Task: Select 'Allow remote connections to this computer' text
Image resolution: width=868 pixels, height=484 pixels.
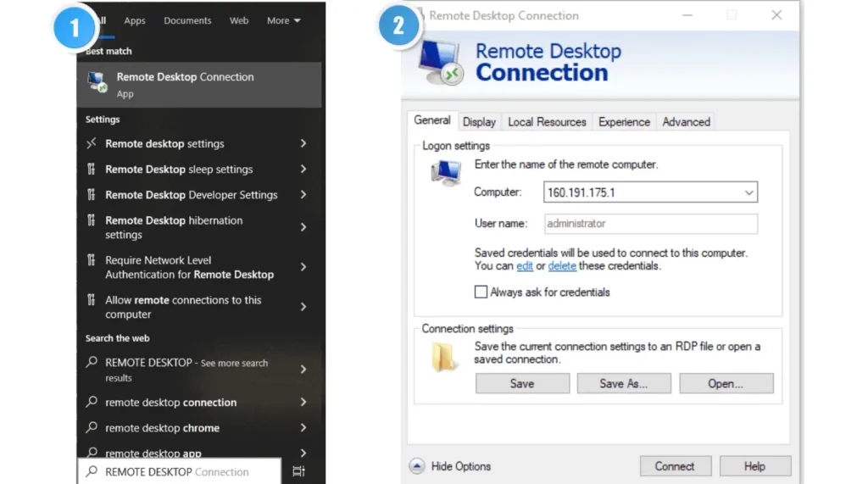Action: [x=183, y=307]
